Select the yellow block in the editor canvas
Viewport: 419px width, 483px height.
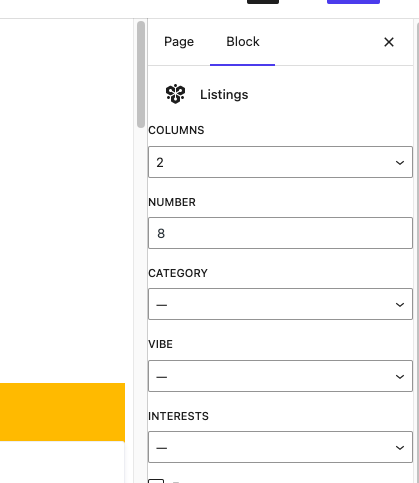[x=62, y=412]
